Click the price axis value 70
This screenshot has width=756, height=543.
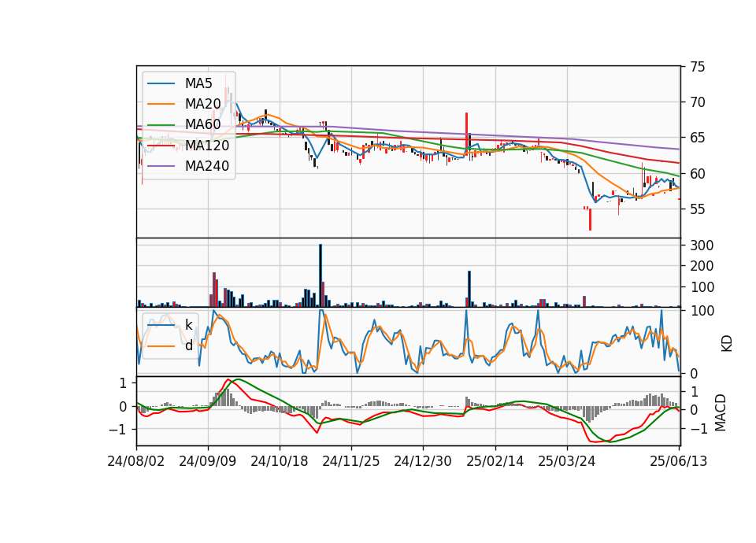(x=697, y=102)
